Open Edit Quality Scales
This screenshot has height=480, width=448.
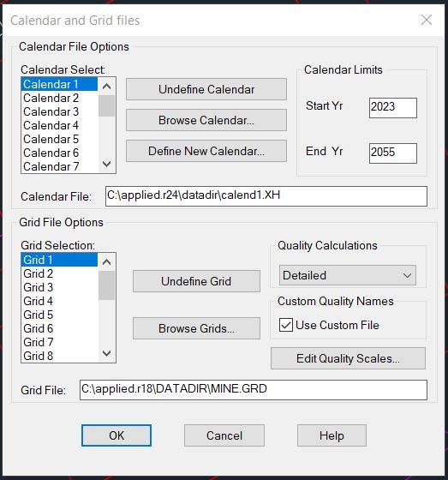pyautogui.click(x=348, y=358)
